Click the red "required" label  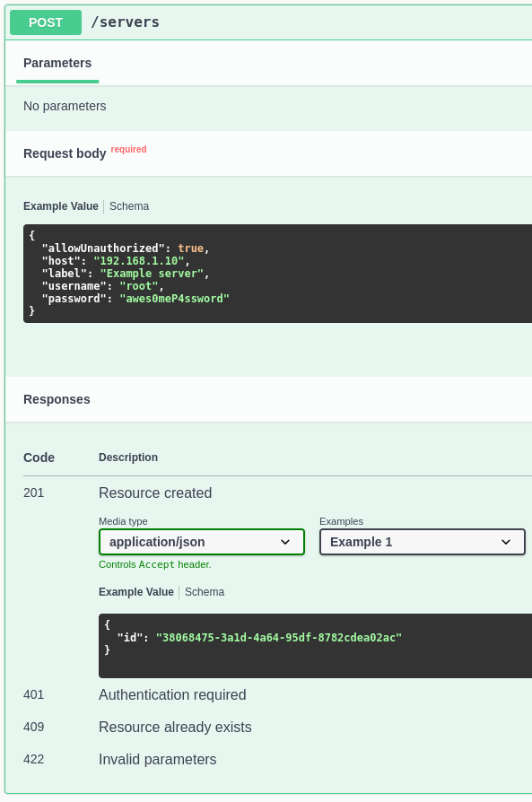[x=128, y=149]
